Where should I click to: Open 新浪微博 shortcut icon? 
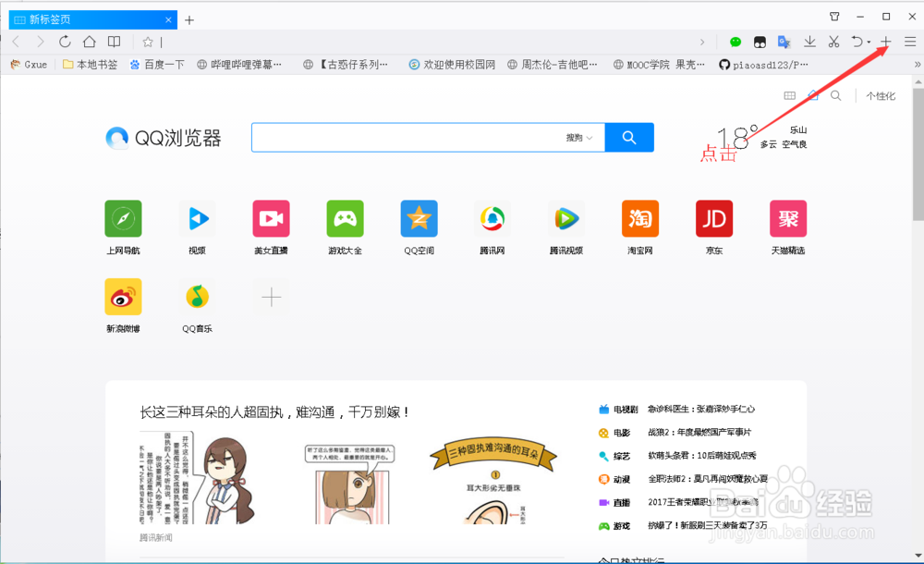(123, 296)
